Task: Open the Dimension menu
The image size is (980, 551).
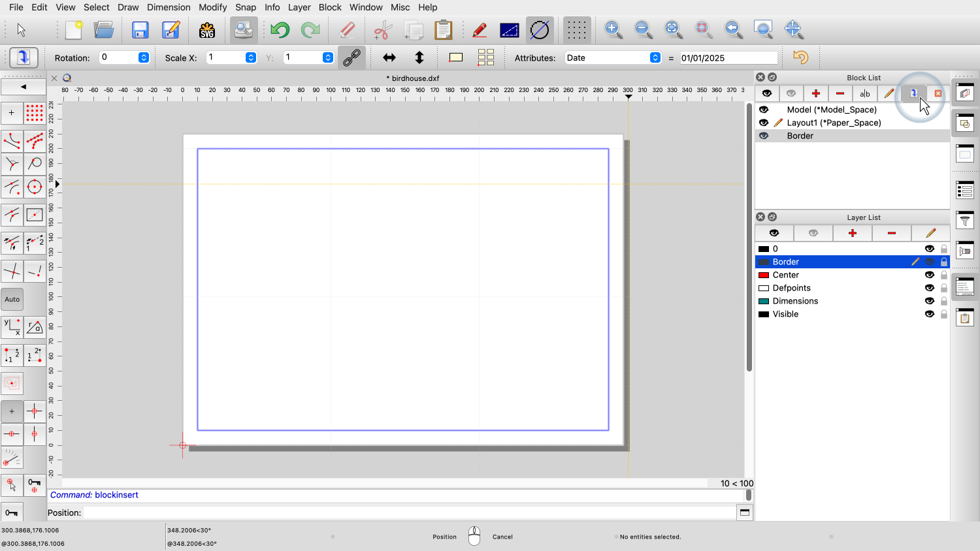Action: pyautogui.click(x=169, y=7)
